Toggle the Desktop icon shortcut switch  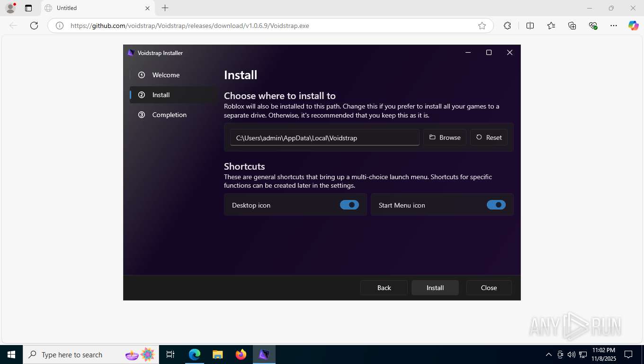tap(349, 205)
